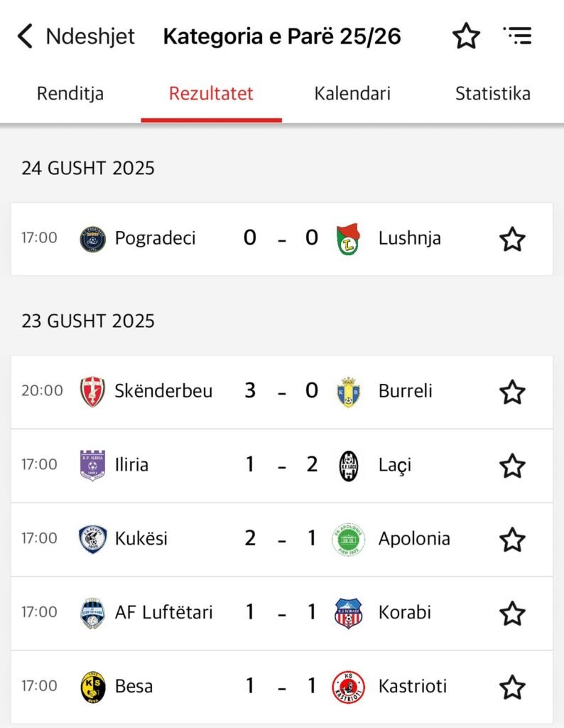Image resolution: width=564 pixels, height=728 pixels.
Task: Open AF Luftëtari vs Korabi score
Action: (281, 613)
